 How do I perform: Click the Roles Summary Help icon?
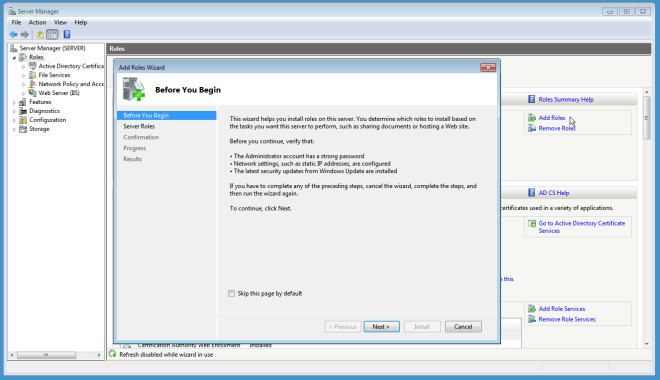point(532,99)
